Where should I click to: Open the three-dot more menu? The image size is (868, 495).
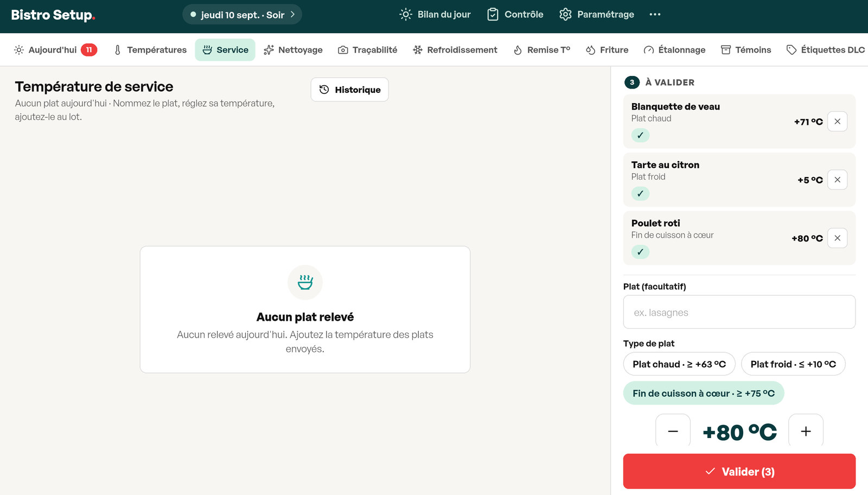coord(655,15)
